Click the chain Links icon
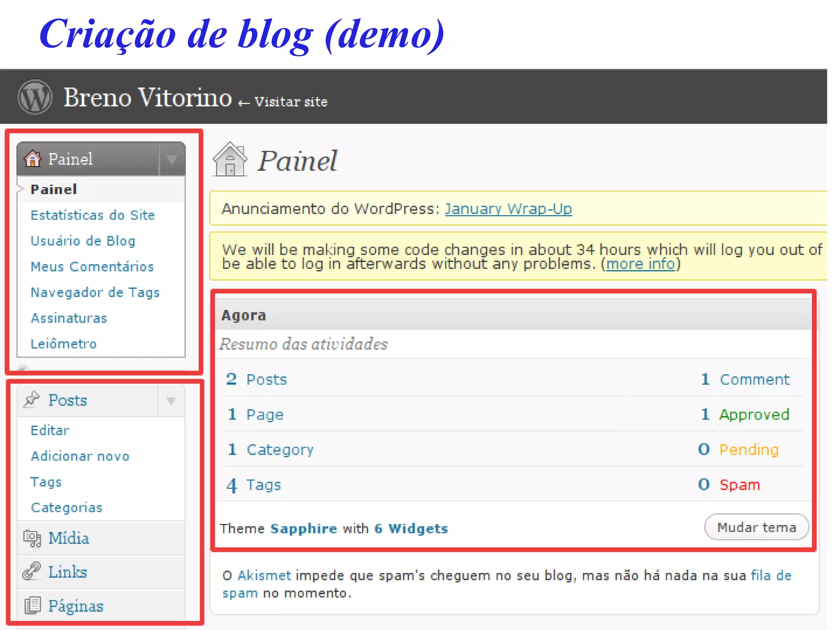Viewport: 840px width, 630px height. tap(32, 571)
